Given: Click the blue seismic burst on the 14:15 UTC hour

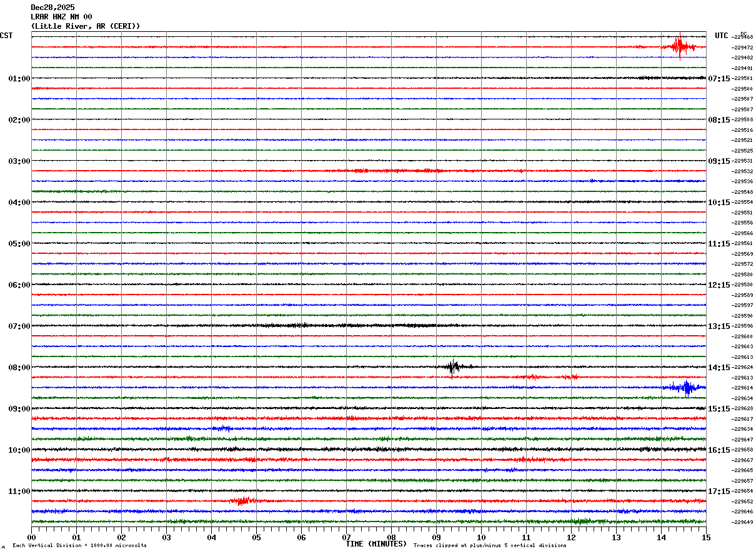Looking at the screenshot, I should click(x=685, y=388).
